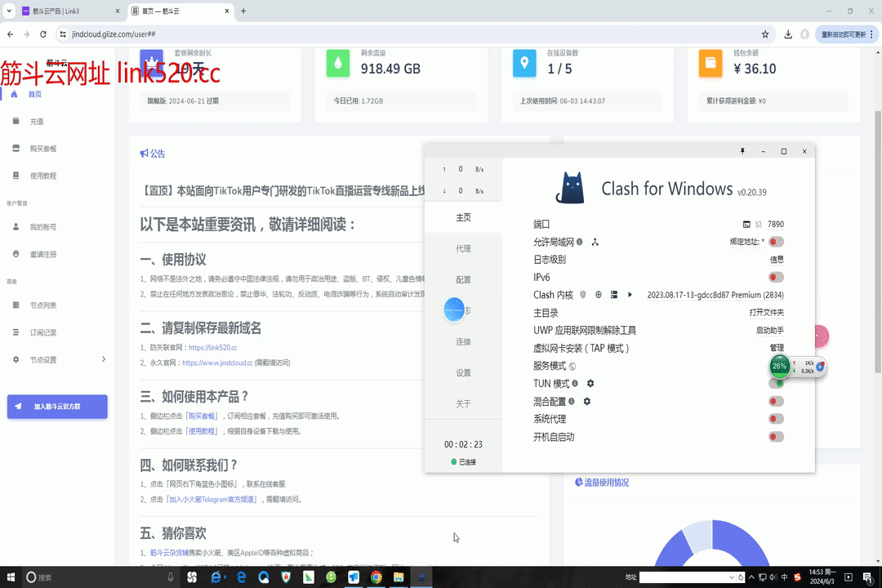
Task: Click the terminal icon beside port 7890
Action: pos(746,224)
